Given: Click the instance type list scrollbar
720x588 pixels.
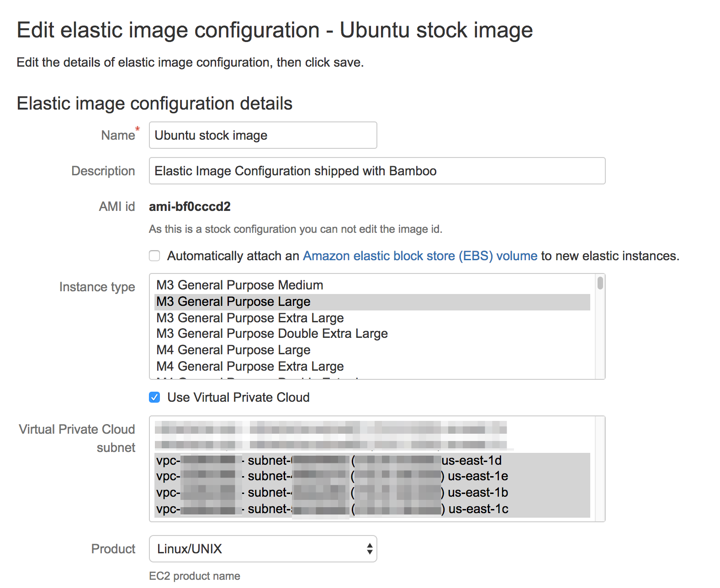Looking at the screenshot, I should [x=600, y=283].
